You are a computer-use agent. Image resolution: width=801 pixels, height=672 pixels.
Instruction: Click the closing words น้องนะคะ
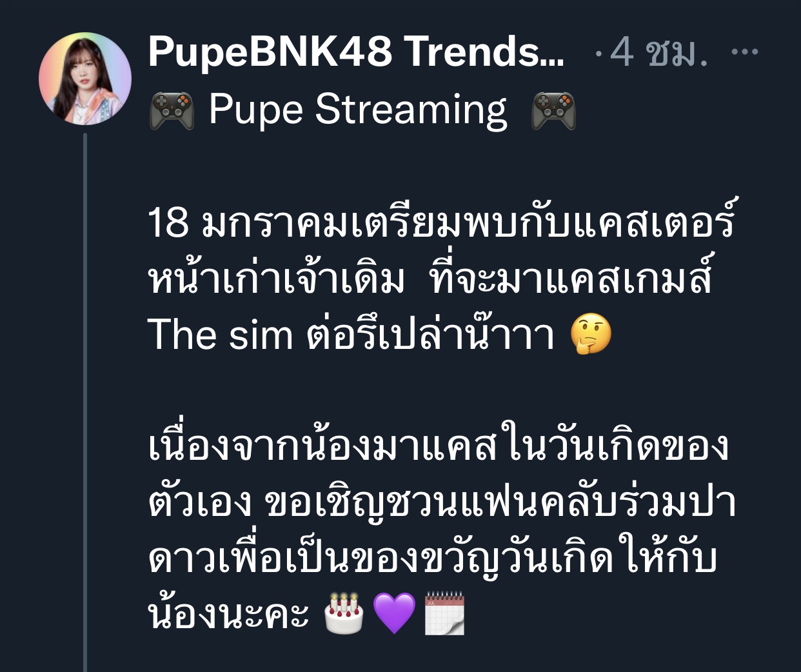[229, 614]
